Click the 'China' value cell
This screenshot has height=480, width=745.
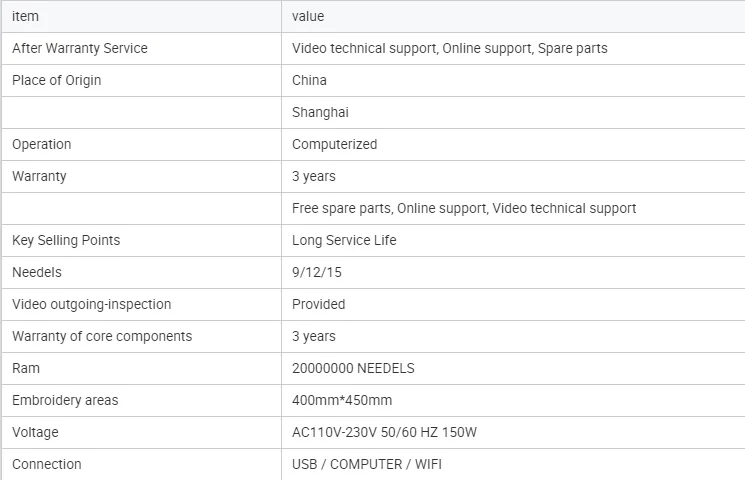[513, 80]
